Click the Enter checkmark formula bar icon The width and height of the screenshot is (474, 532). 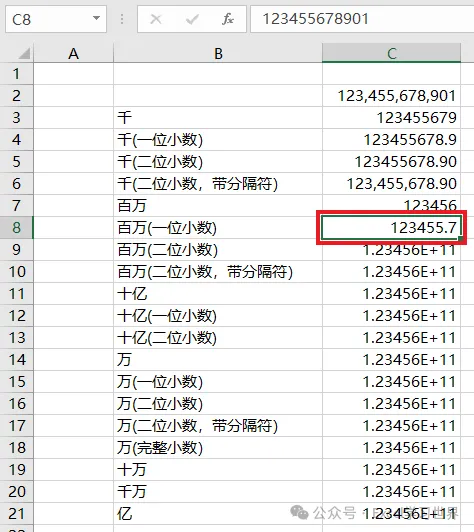[x=192, y=19]
